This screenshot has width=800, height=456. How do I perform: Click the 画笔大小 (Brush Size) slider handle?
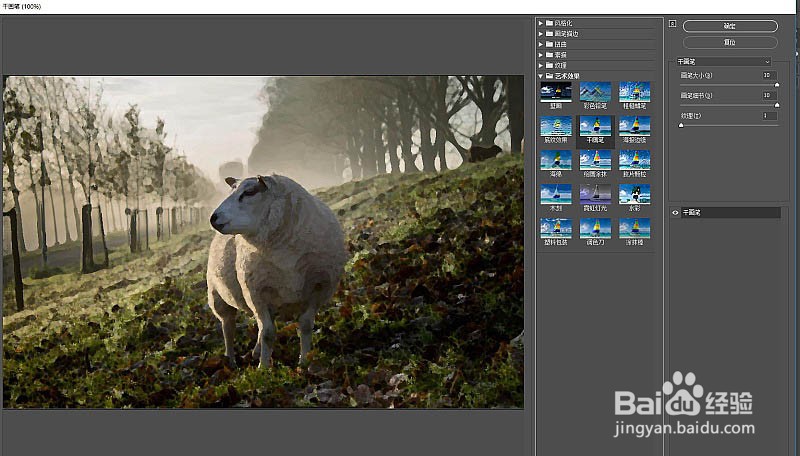(777, 85)
